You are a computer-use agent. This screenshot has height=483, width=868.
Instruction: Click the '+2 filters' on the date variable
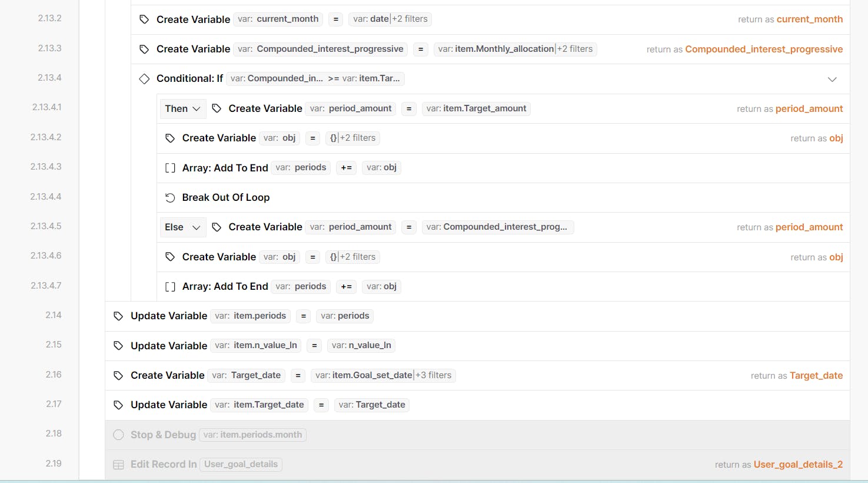(410, 19)
